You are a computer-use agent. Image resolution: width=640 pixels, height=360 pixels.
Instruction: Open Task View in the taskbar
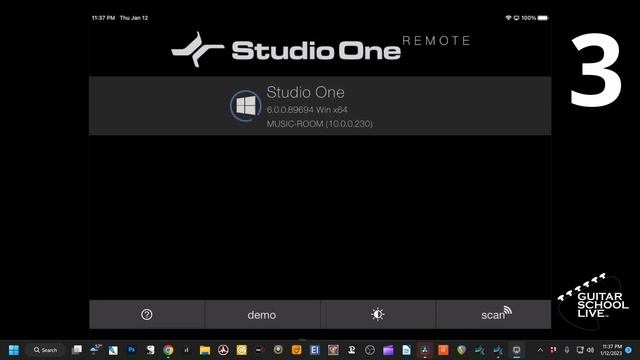click(77, 350)
